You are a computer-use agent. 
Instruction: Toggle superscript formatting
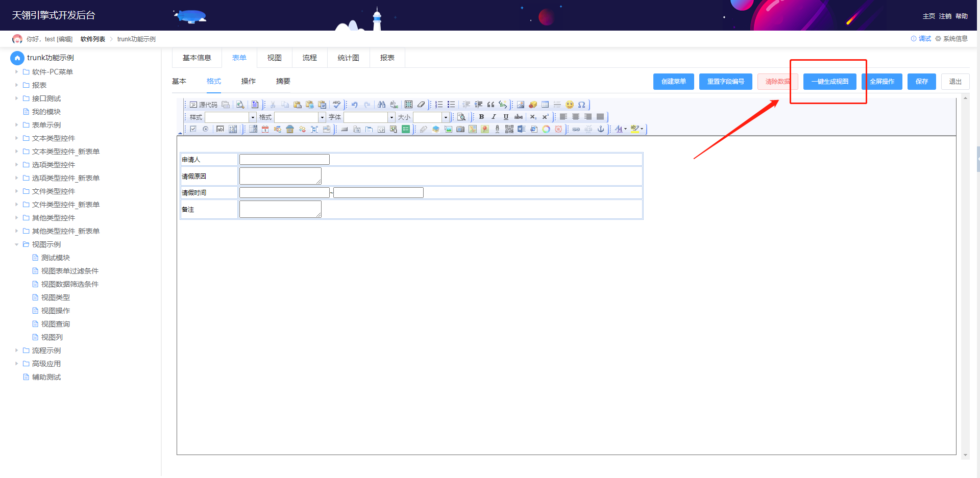(x=545, y=117)
